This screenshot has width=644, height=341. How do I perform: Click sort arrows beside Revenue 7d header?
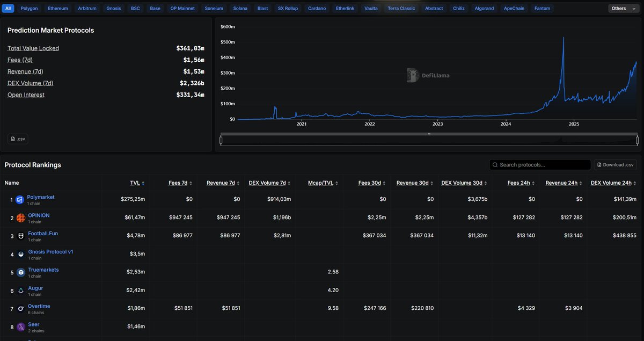(x=238, y=183)
